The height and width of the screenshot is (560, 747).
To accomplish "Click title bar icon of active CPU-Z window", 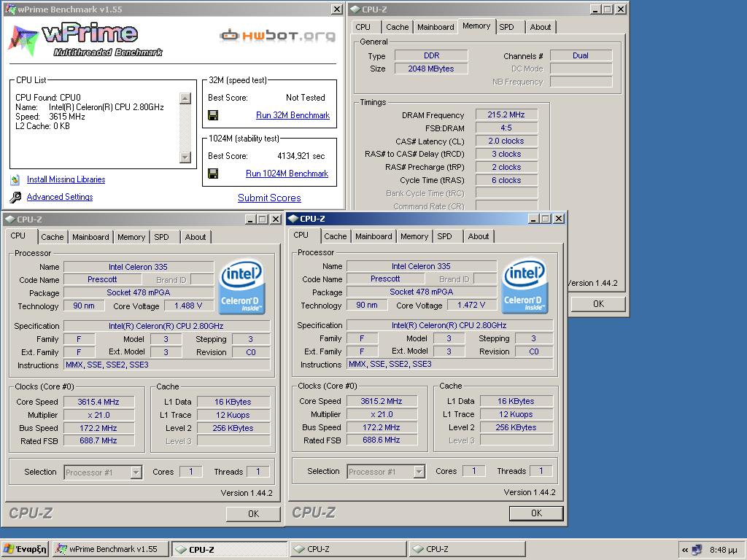I will tap(293, 219).
